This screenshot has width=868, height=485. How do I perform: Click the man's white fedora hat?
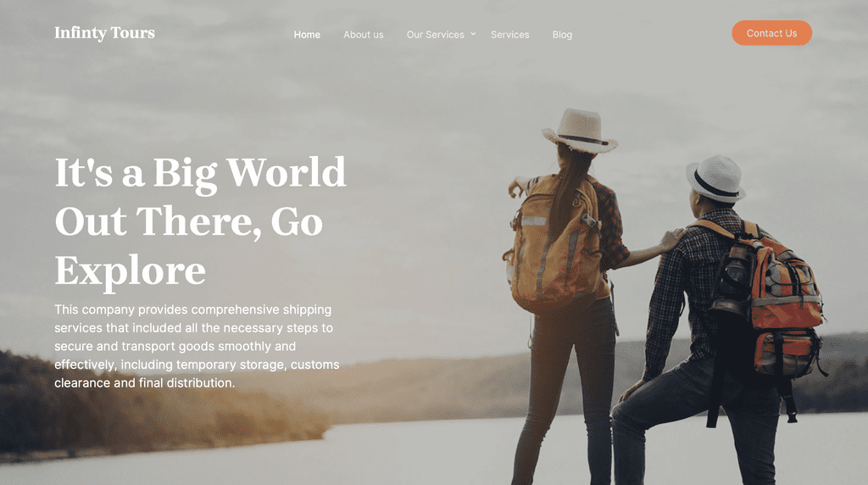click(715, 178)
